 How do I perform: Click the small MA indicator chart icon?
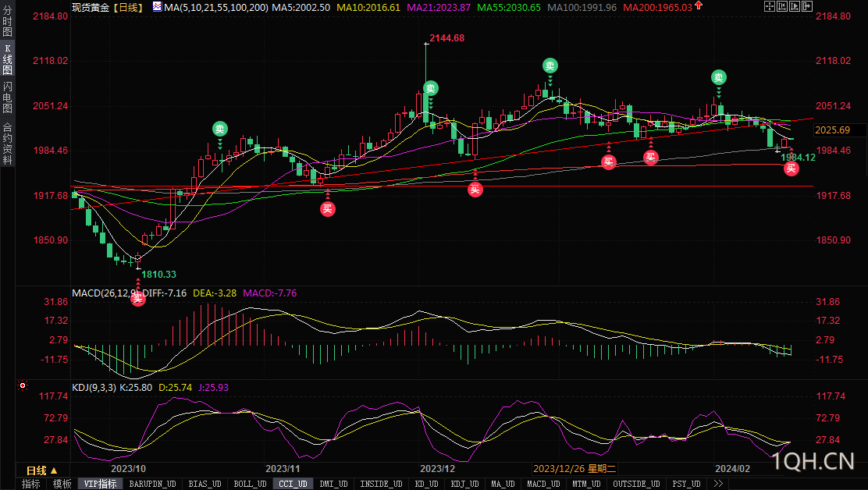tap(157, 7)
